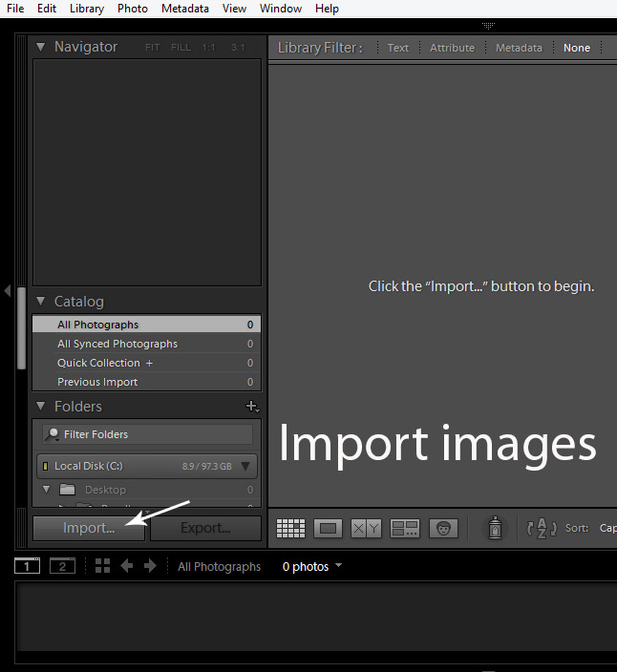Open Survey view icon

(x=405, y=528)
